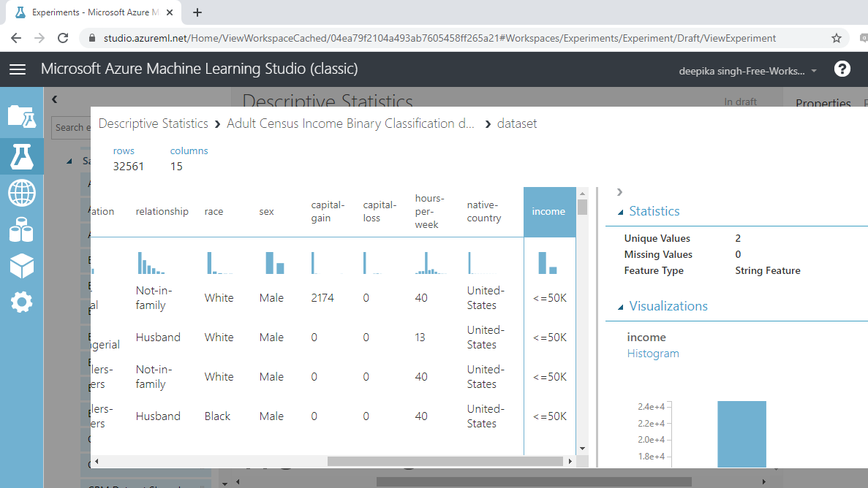Open a new browser tab

(197, 12)
